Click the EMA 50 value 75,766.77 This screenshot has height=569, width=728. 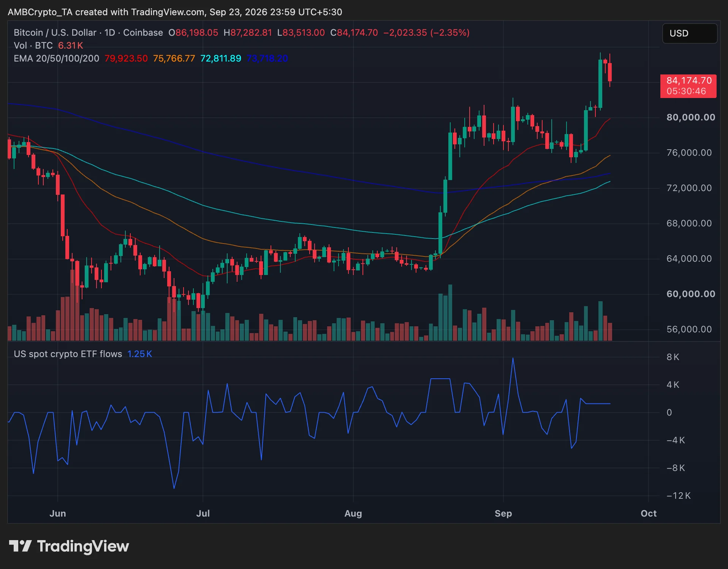click(174, 58)
